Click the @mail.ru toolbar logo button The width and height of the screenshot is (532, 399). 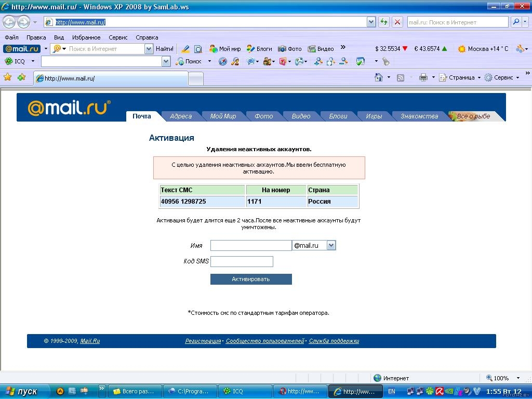pos(22,49)
